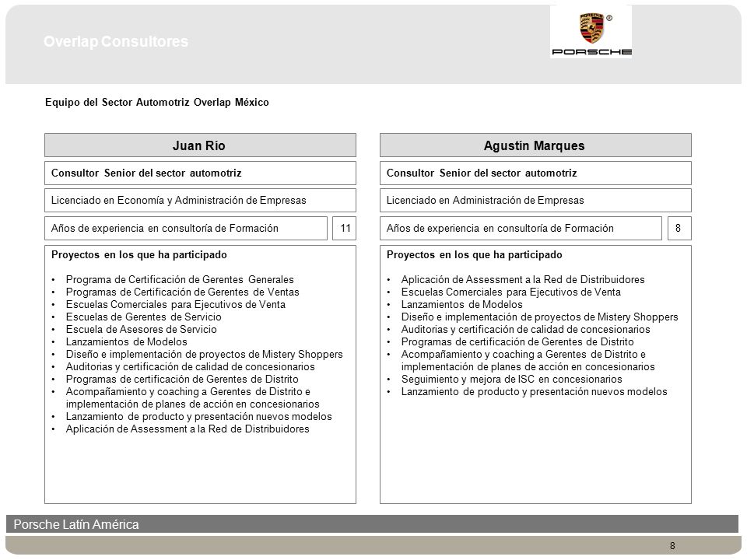This screenshot has width=747, height=560.
Task: Select Agustín Marques' 'Licenciado en Administración de Empresas' box
Action: pyautogui.click(x=535, y=201)
